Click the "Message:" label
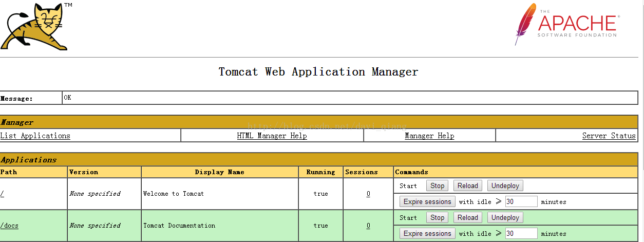This screenshot has width=644, height=242. tap(17, 99)
